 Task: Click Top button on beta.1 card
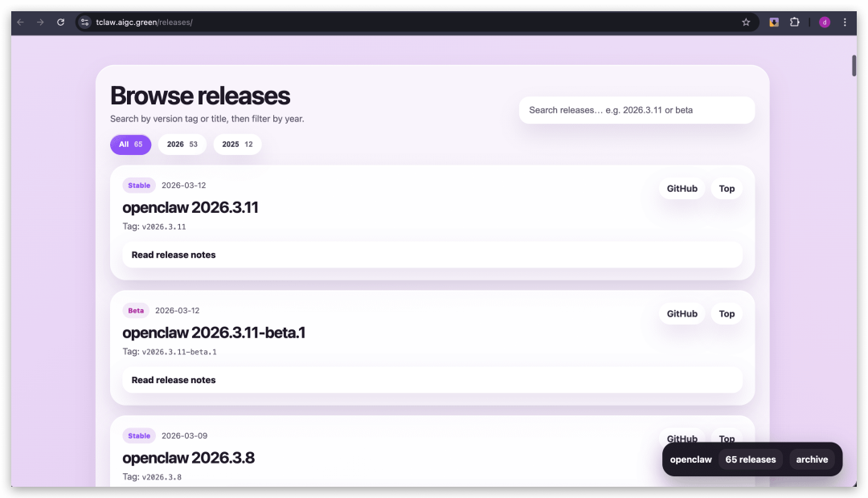coord(727,314)
